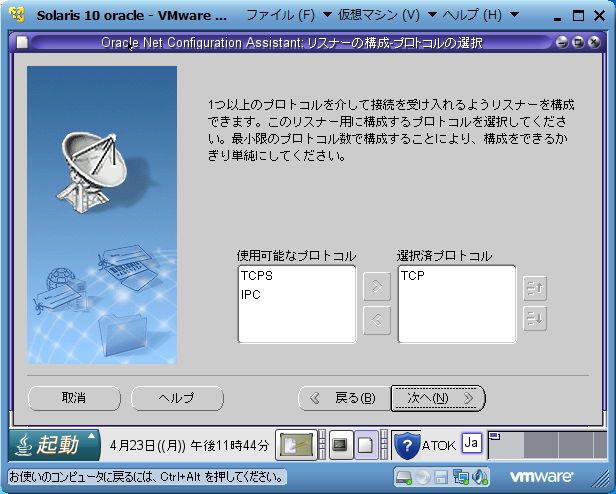Toggle the Ja input language indicator
The image size is (616, 494).
pyautogui.click(x=471, y=443)
